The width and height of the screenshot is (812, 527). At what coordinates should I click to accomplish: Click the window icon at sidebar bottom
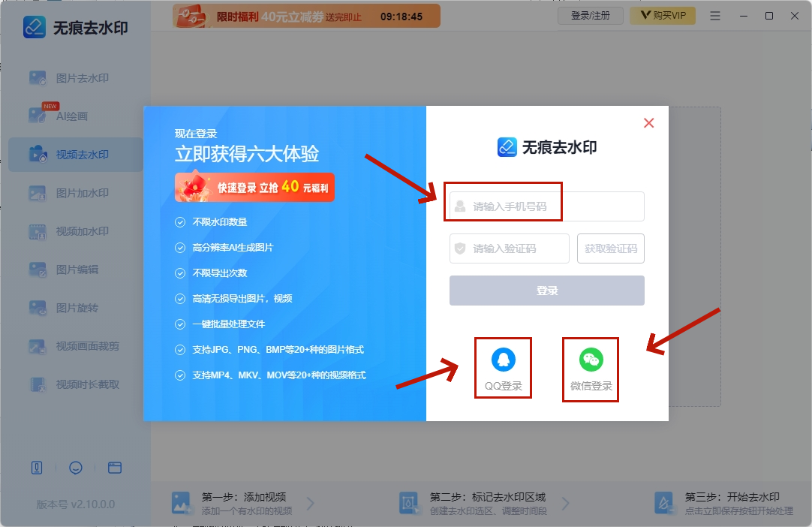coord(115,468)
